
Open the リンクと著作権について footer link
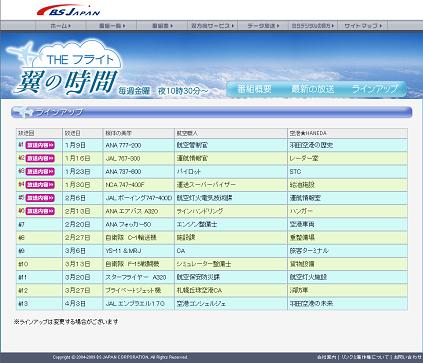tap(365, 357)
